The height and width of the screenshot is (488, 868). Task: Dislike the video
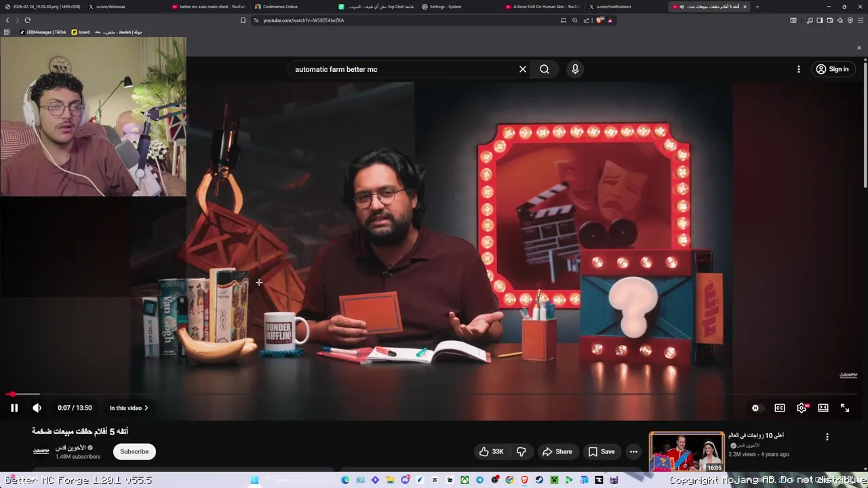click(x=521, y=451)
